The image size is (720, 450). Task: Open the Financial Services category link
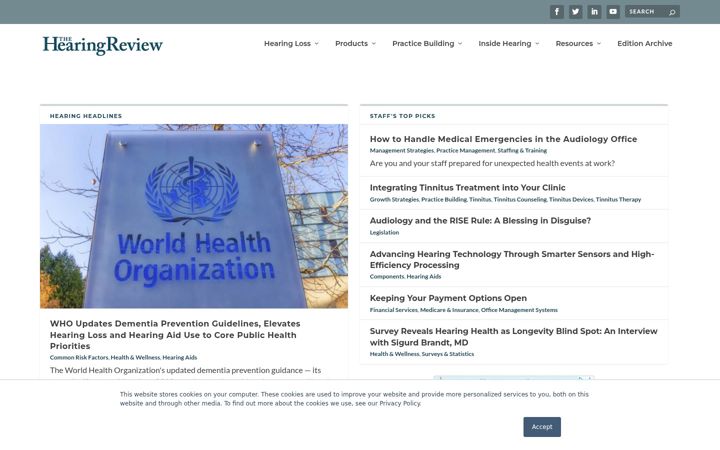pos(394,310)
